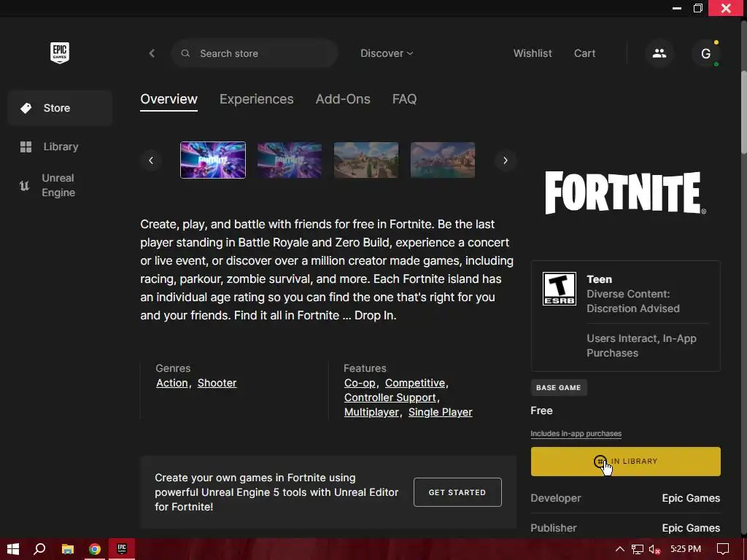The image size is (747, 560).
Task: Switch to the Experiences tab
Action: [256, 99]
